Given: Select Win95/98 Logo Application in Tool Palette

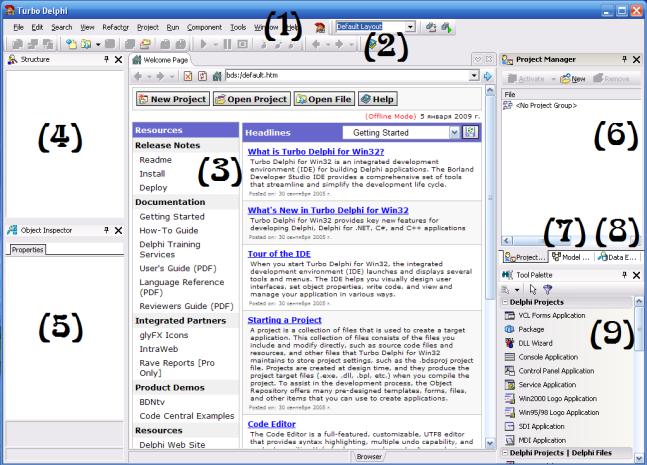Looking at the screenshot, I should (559, 413).
